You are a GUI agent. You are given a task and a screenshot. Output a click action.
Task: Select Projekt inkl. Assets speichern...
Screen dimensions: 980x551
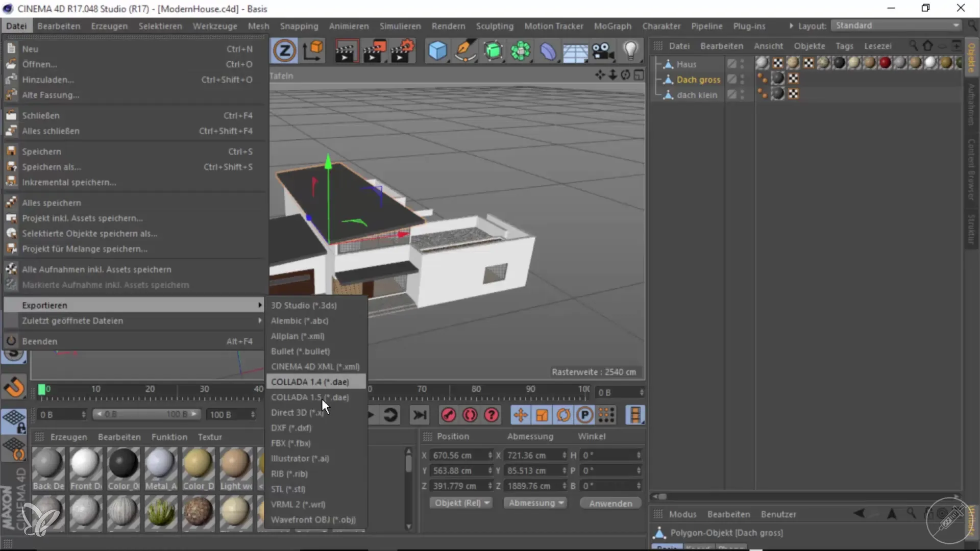tap(134, 218)
